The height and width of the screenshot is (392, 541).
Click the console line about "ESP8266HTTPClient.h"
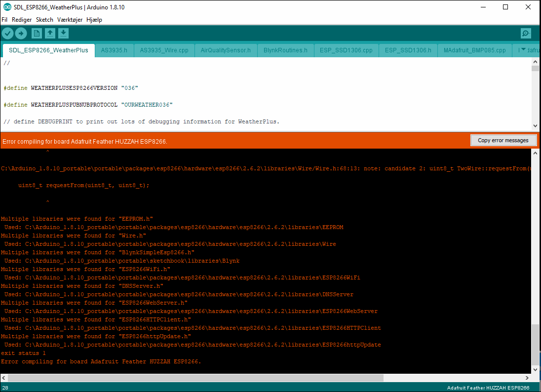click(96, 319)
